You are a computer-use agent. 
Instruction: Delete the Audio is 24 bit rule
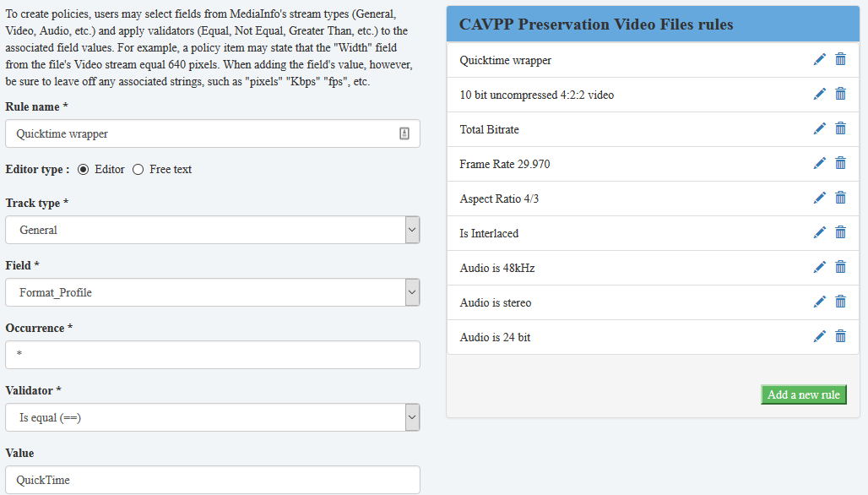(840, 336)
